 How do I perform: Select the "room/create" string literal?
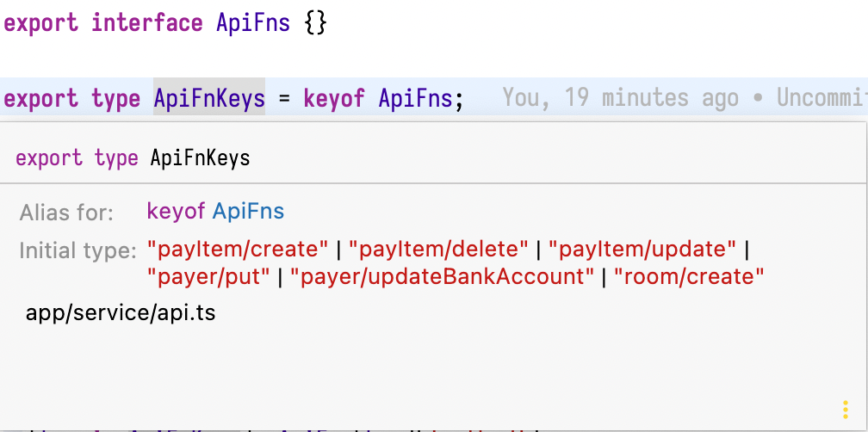click(688, 277)
